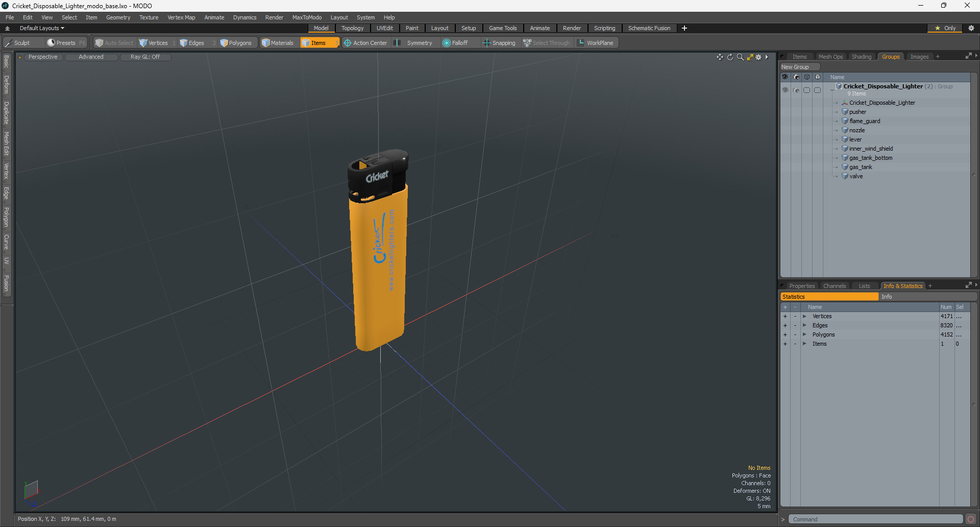The image size is (980, 527).
Task: Open the MaxToModo menu
Action: [x=307, y=17]
